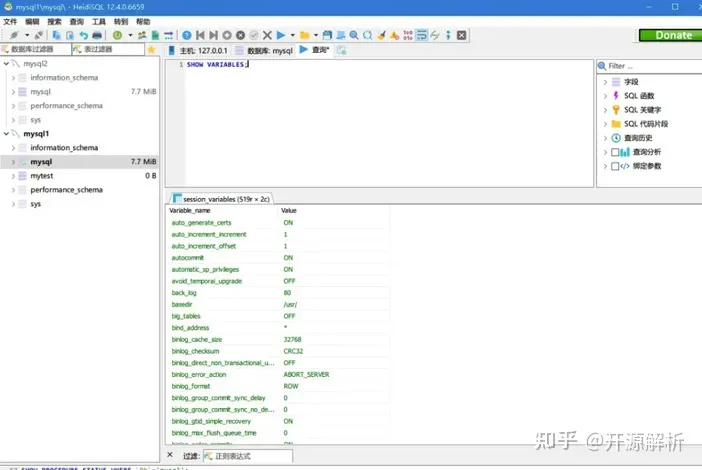
Task: Toggle the word wrap lines icon
Action: point(421,35)
